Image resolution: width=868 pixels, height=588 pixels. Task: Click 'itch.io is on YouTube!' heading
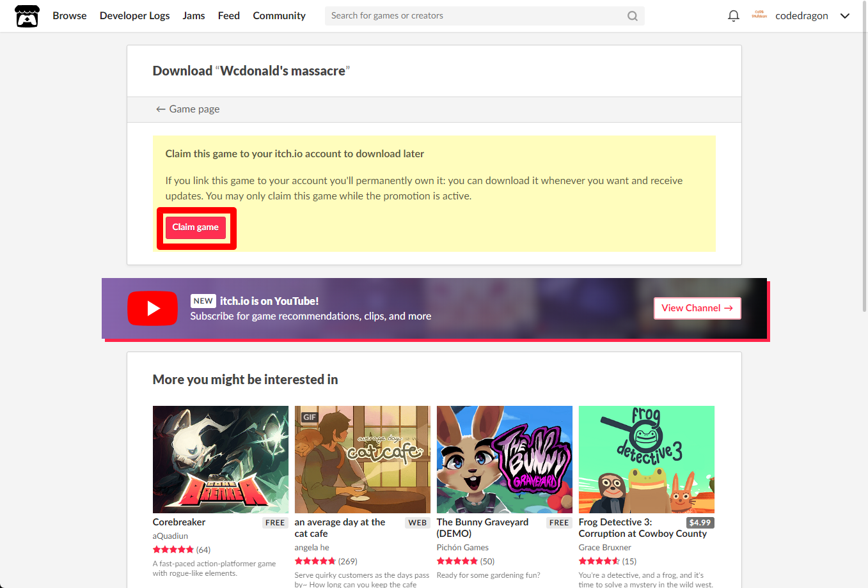(x=269, y=301)
